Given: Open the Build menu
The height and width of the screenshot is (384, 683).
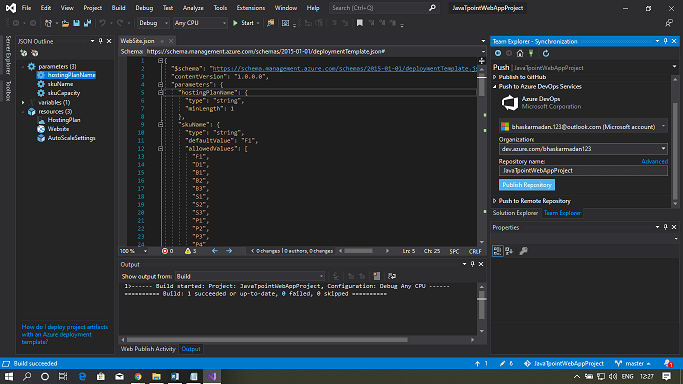Looking at the screenshot, I should pos(118,8).
